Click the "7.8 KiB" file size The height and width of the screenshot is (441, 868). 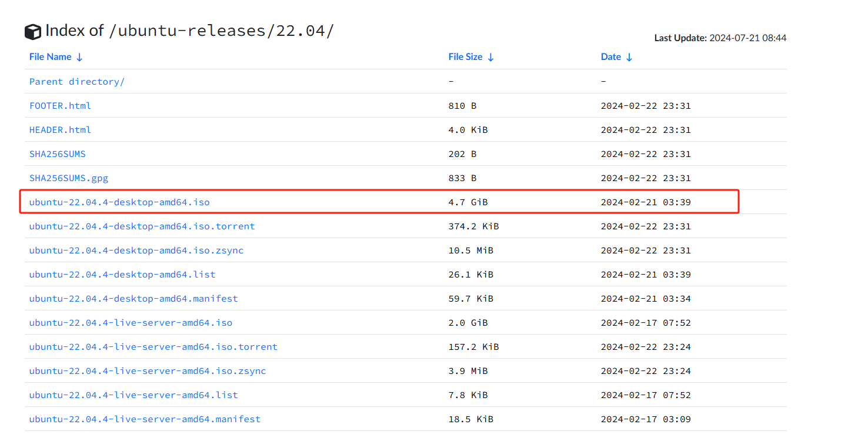pyautogui.click(x=468, y=395)
